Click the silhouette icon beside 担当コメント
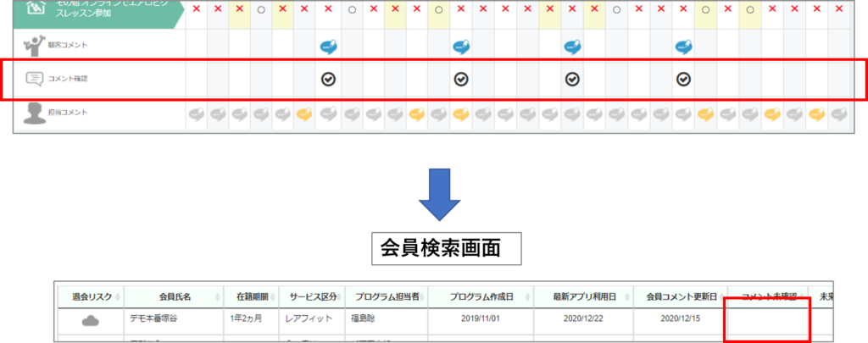This screenshot has height=343, width=868. 34,113
